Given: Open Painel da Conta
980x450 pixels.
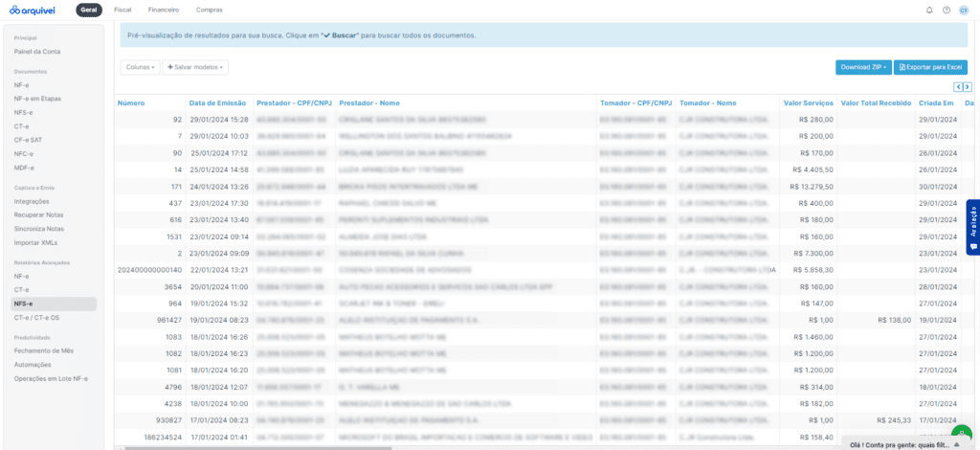Looking at the screenshot, I should [37, 52].
